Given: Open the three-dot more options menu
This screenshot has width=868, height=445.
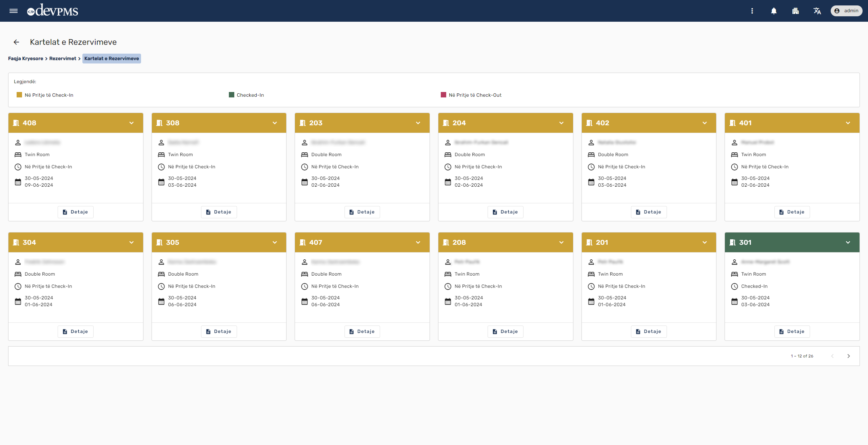Looking at the screenshot, I should tap(752, 11).
